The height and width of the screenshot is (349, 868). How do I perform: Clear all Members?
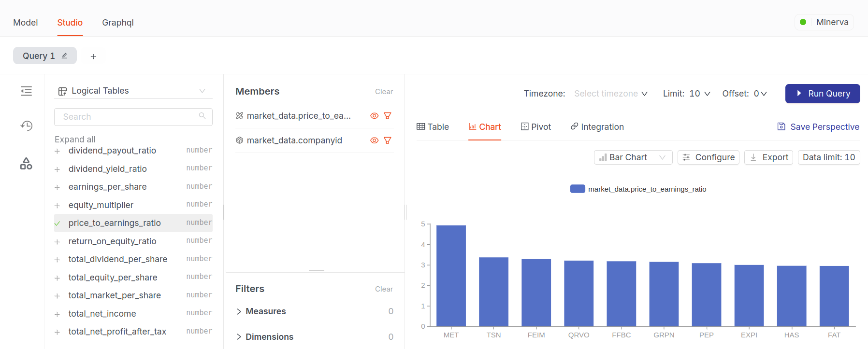[384, 92]
